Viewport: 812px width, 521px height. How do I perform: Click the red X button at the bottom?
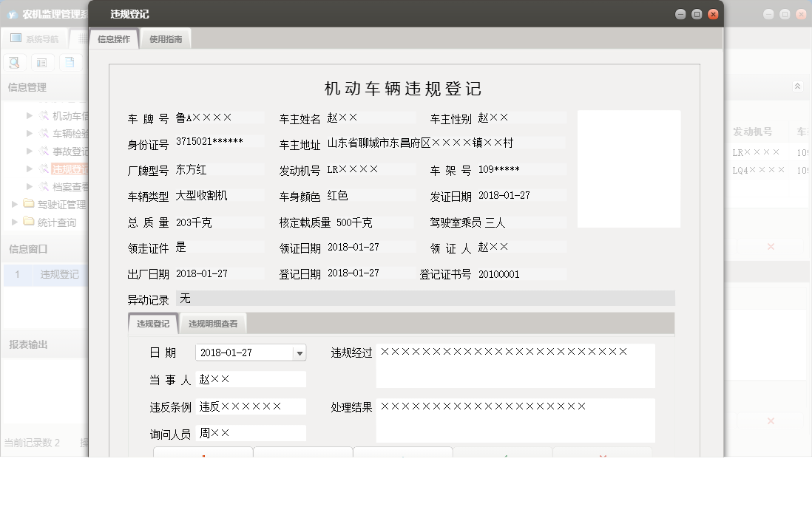[602, 455]
